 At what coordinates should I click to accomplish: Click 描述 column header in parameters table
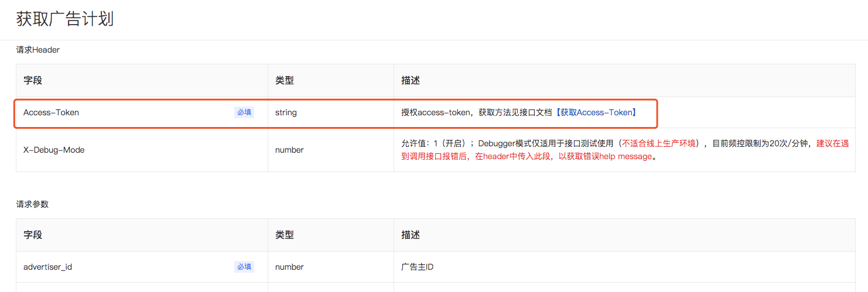pos(411,235)
